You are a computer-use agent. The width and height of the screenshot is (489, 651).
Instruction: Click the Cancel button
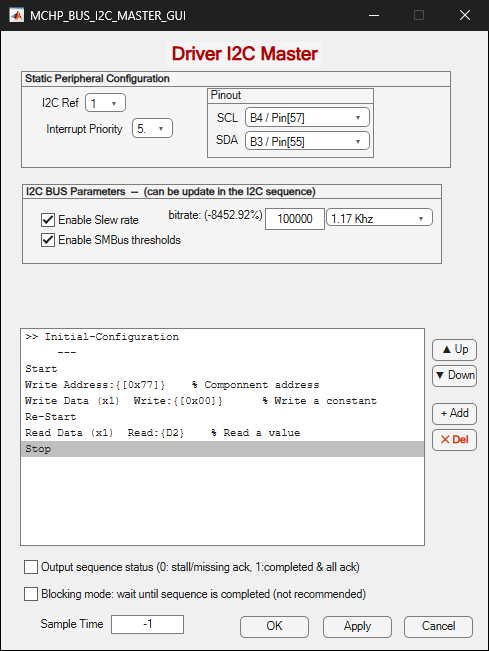(438, 626)
